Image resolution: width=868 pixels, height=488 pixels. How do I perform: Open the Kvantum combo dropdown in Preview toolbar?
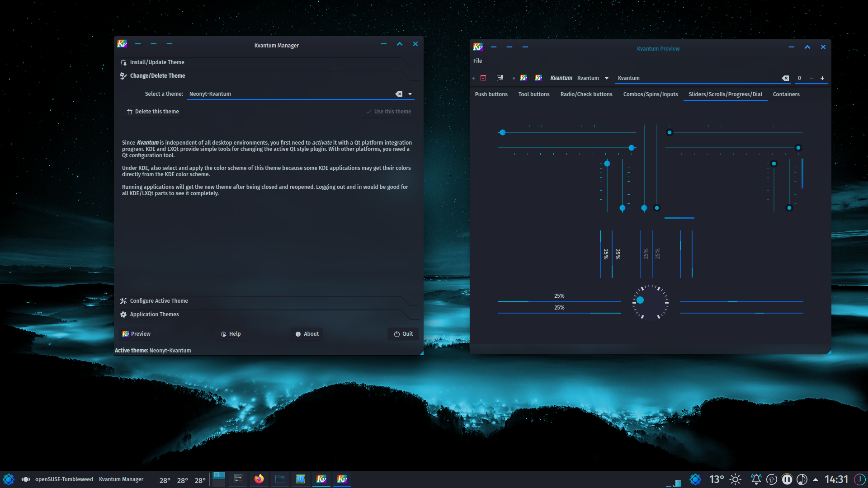[x=607, y=78]
